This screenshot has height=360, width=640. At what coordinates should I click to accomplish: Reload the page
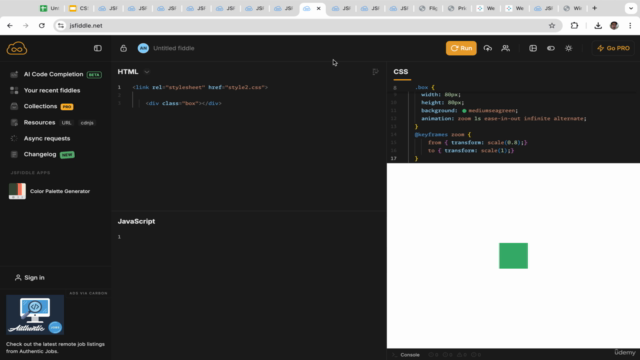pos(42,25)
